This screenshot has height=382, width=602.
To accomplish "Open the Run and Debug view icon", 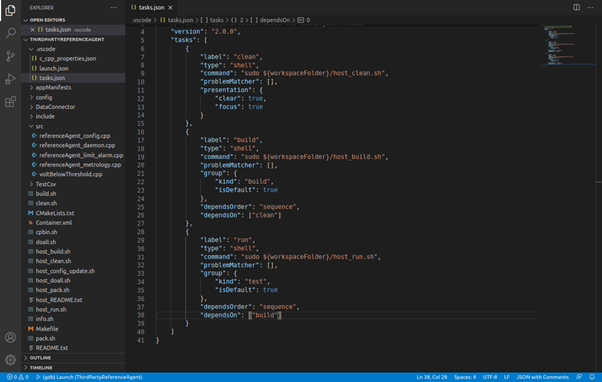I will click(10, 79).
